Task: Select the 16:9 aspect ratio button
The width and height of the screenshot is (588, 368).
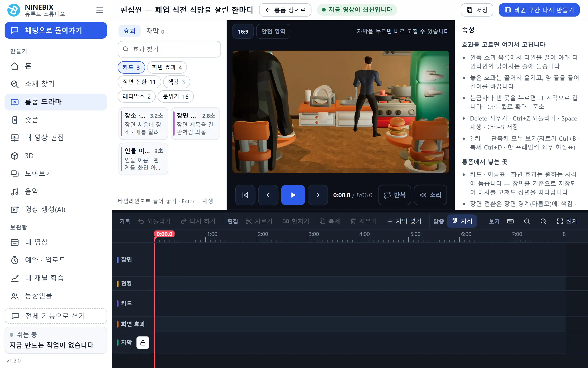Action: 243,32
